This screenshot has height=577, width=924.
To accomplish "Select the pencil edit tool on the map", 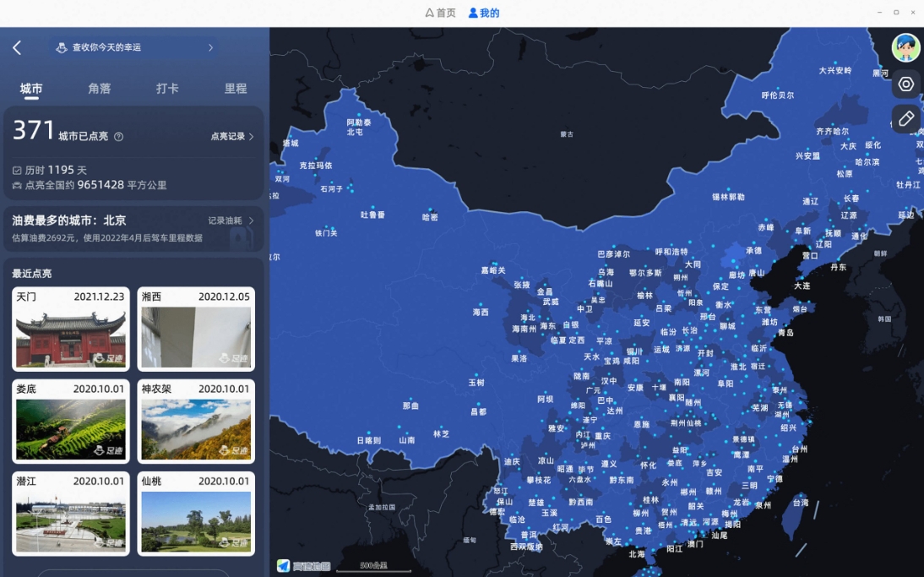I will click(x=905, y=118).
